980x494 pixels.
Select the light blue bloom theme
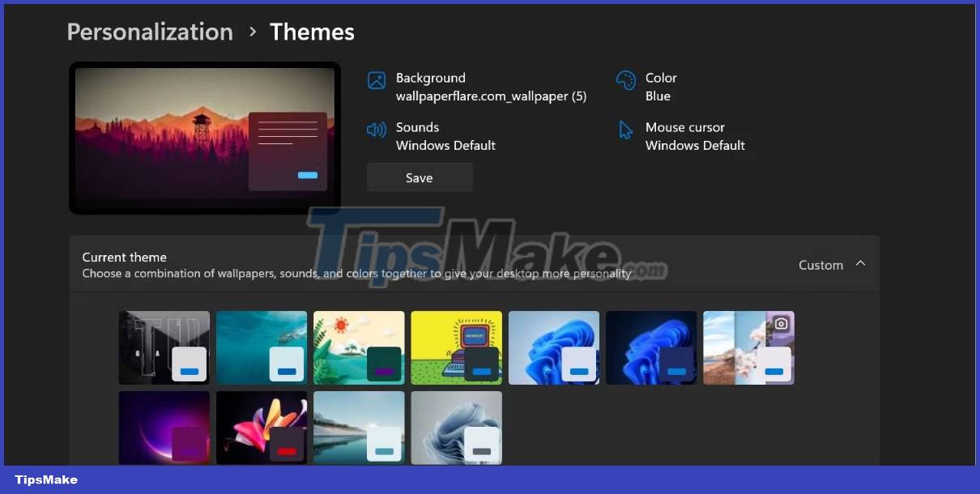pyautogui.click(x=553, y=347)
